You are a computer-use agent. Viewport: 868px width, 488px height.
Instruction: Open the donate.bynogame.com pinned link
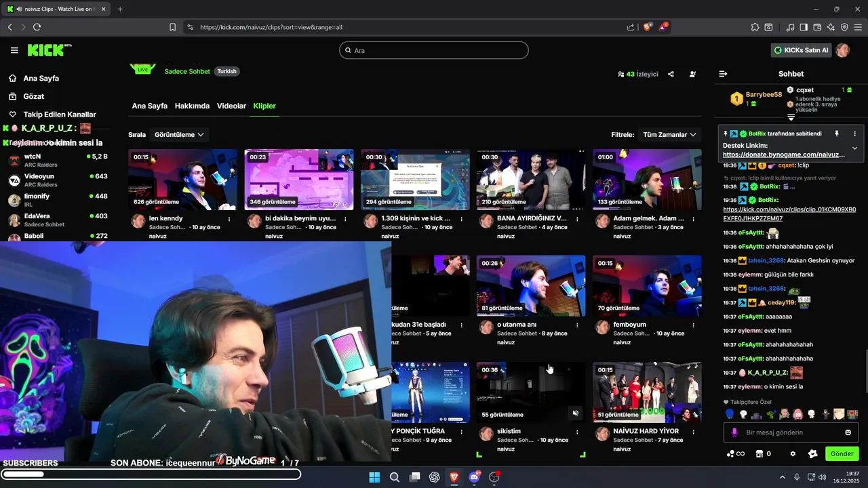point(784,155)
